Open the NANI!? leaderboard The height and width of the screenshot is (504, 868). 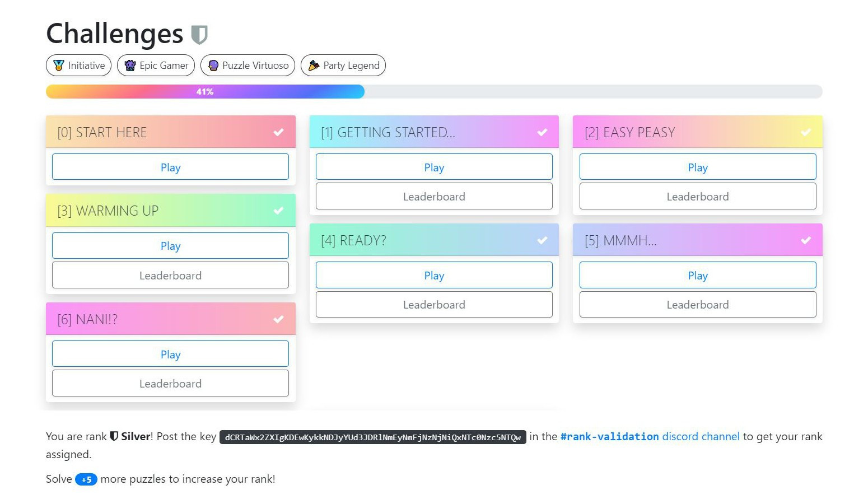point(170,384)
